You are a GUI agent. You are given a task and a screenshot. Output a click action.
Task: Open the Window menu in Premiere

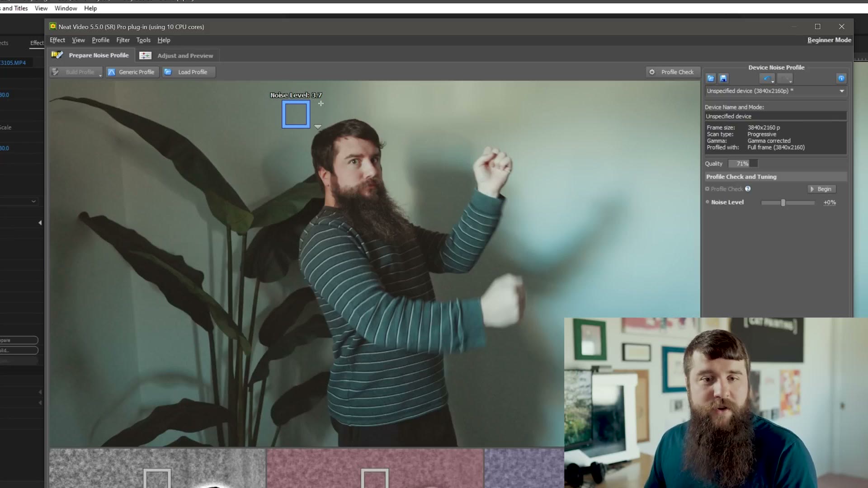66,8
